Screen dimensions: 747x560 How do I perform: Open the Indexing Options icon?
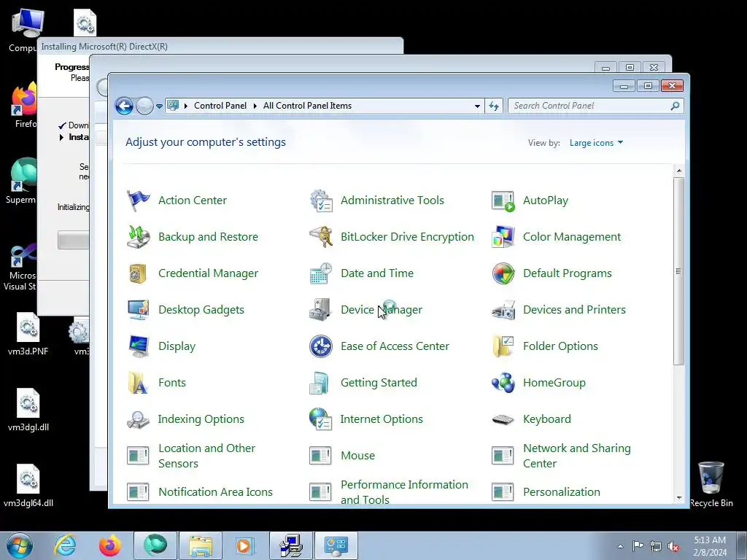(138, 419)
